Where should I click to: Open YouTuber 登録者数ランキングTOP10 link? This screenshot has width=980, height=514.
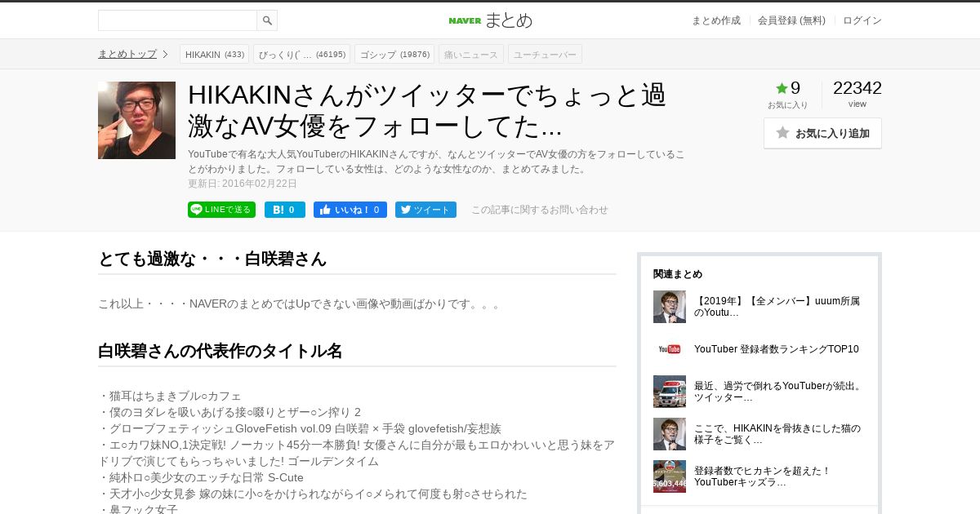point(777,349)
